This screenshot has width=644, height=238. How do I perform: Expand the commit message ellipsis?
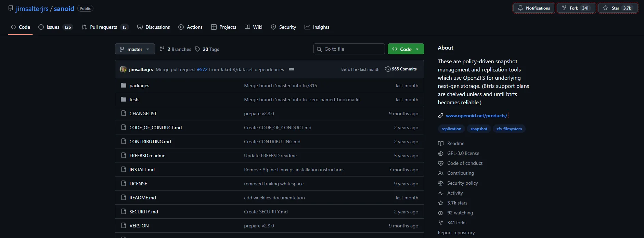point(292,69)
